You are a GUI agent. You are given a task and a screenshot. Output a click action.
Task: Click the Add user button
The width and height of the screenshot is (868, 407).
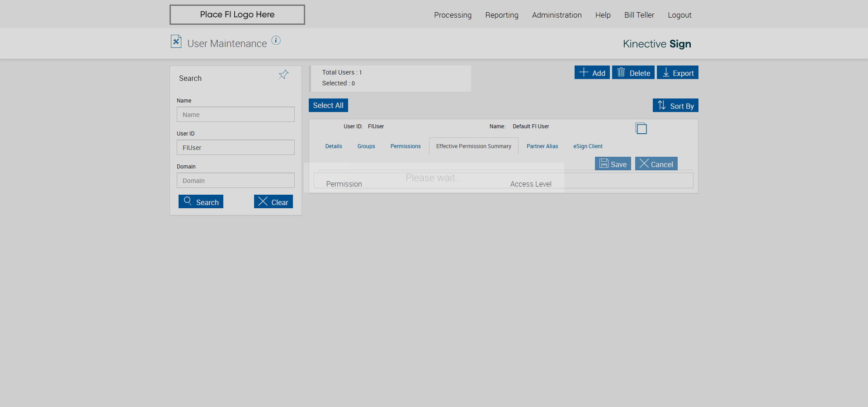592,72
